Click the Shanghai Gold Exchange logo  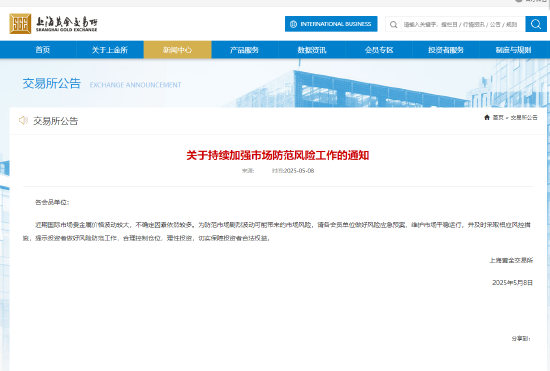point(53,23)
